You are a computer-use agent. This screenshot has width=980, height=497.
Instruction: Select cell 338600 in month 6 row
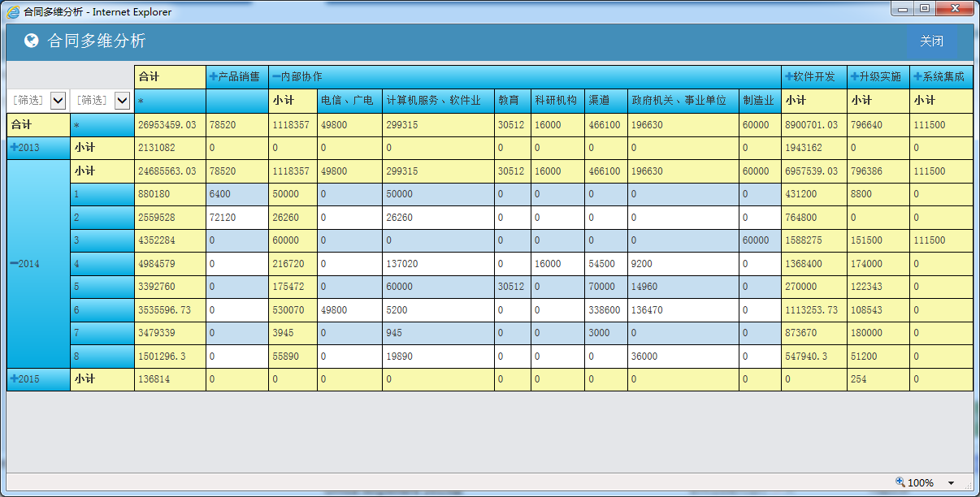[606, 310]
